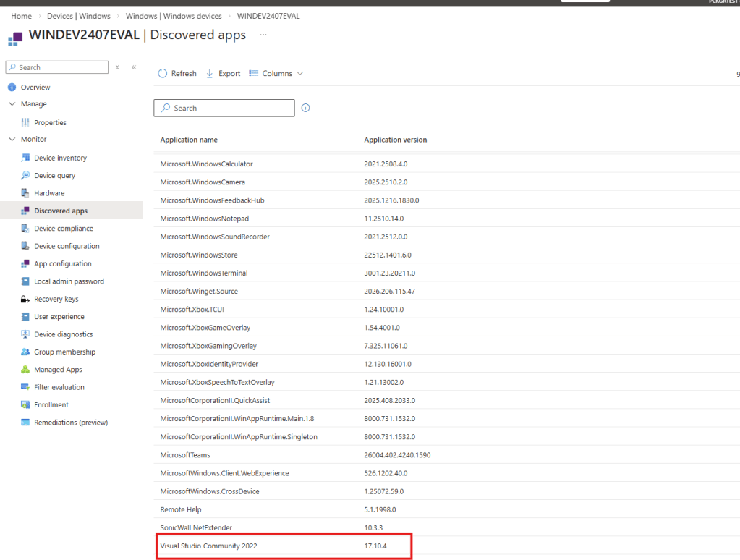Sort by Application name column header
Viewport: 740px width, 560px height.
click(x=189, y=140)
